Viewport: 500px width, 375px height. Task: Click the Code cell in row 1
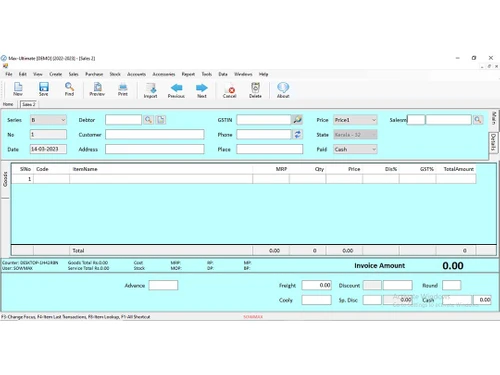(51, 179)
